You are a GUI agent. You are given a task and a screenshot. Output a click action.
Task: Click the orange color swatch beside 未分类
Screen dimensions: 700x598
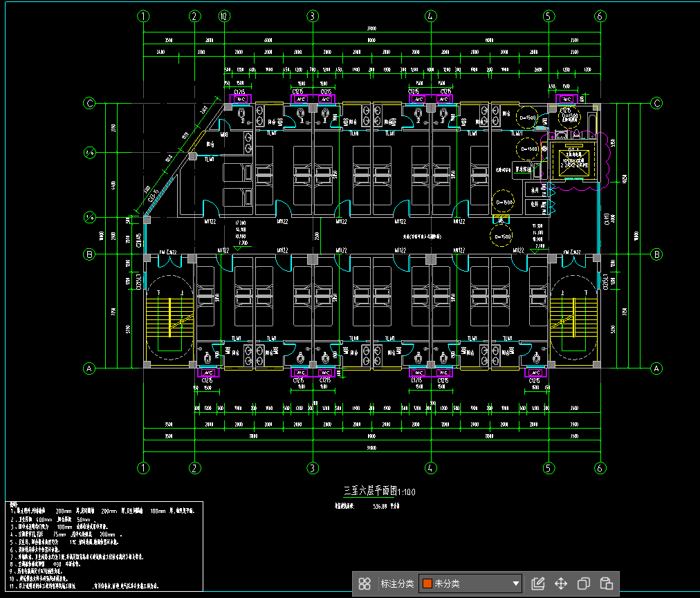427,583
